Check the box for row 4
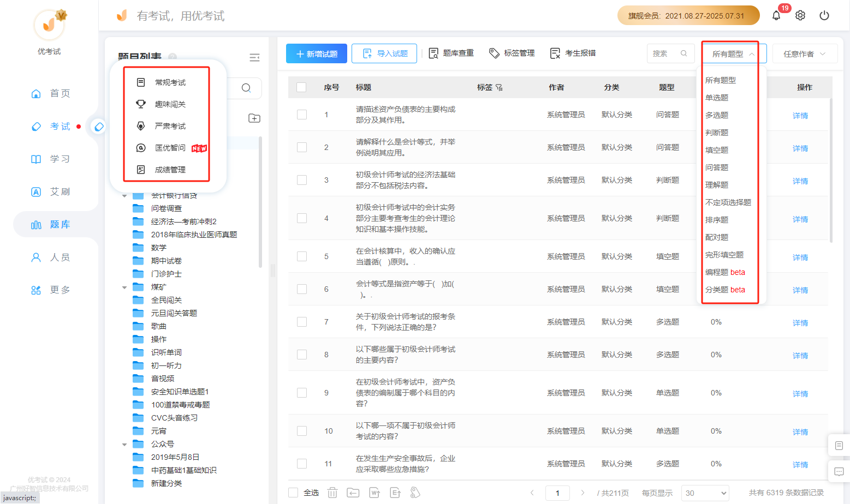 pyautogui.click(x=302, y=218)
